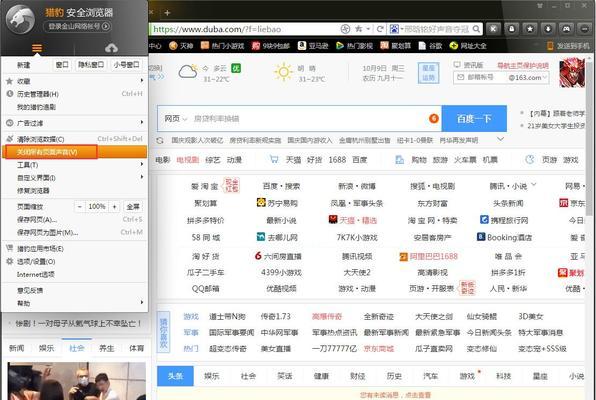
Task: Click the Amazon 亚马逊 bookmark icon
Action: 302,46
